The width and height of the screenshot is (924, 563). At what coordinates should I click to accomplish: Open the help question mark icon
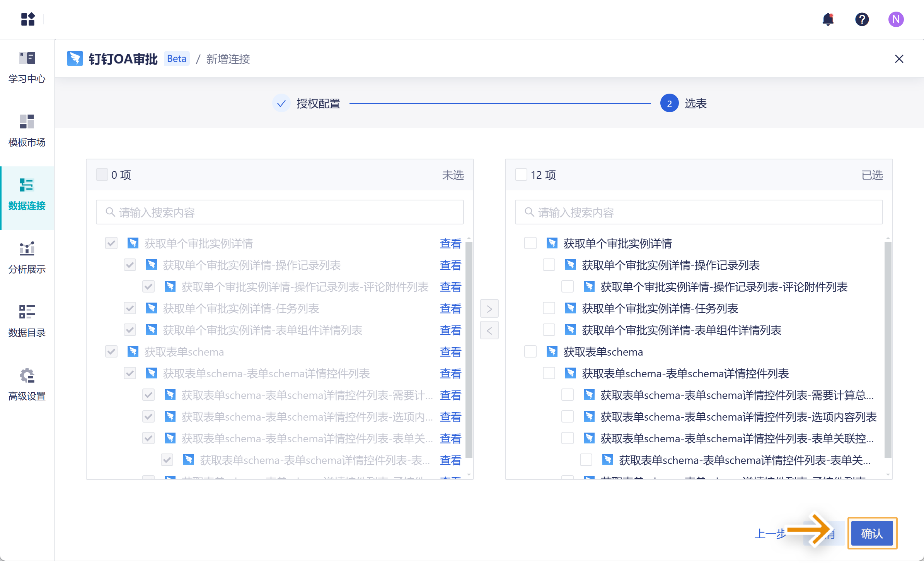pyautogui.click(x=862, y=19)
